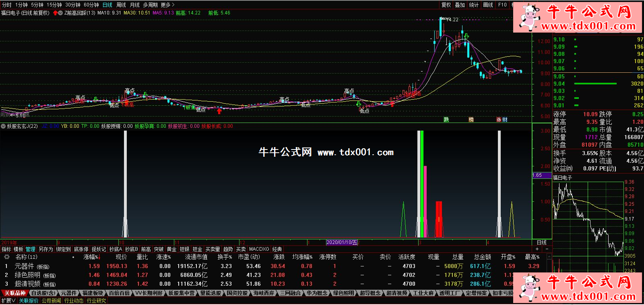Select the 捉妖记 indicator
The height and width of the screenshot is (305, 644).
click(x=99, y=249)
